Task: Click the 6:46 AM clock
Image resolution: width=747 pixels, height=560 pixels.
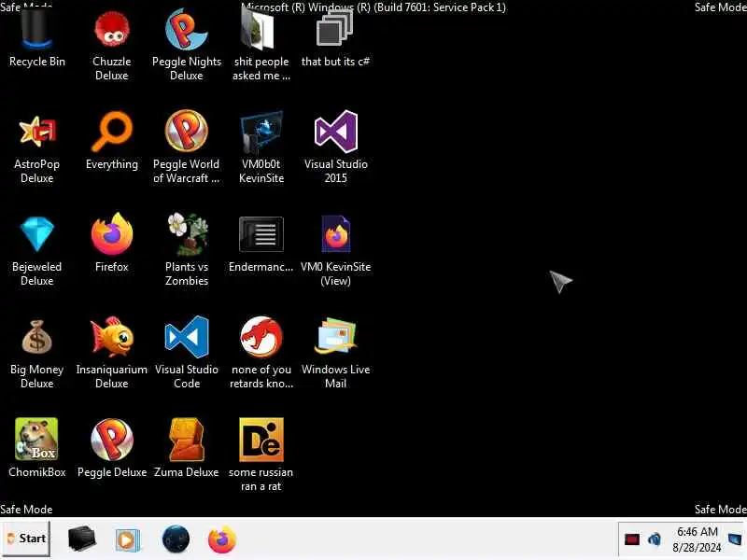Action: [x=697, y=539]
